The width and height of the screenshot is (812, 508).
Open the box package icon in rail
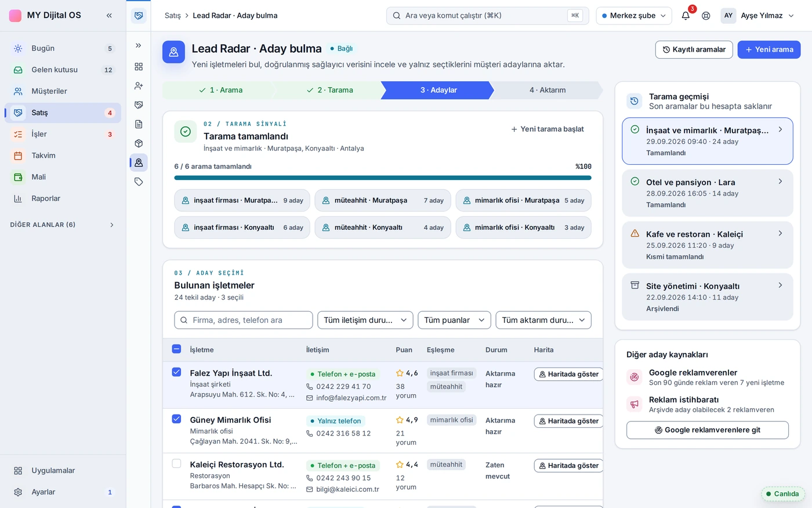139,143
